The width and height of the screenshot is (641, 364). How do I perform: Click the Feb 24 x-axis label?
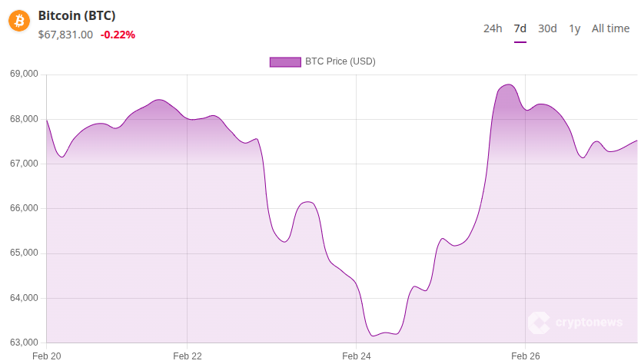pos(357,356)
